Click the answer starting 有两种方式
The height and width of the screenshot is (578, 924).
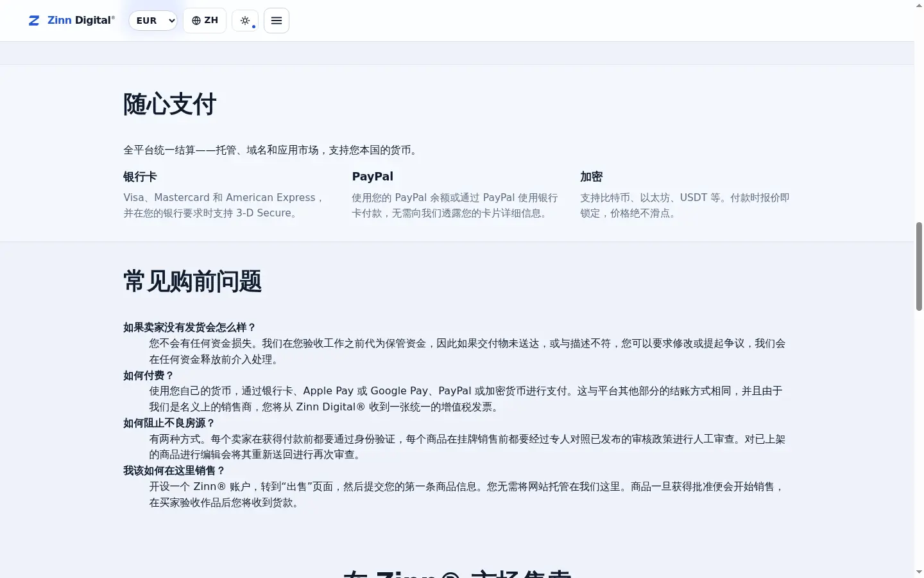pyautogui.click(x=468, y=447)
